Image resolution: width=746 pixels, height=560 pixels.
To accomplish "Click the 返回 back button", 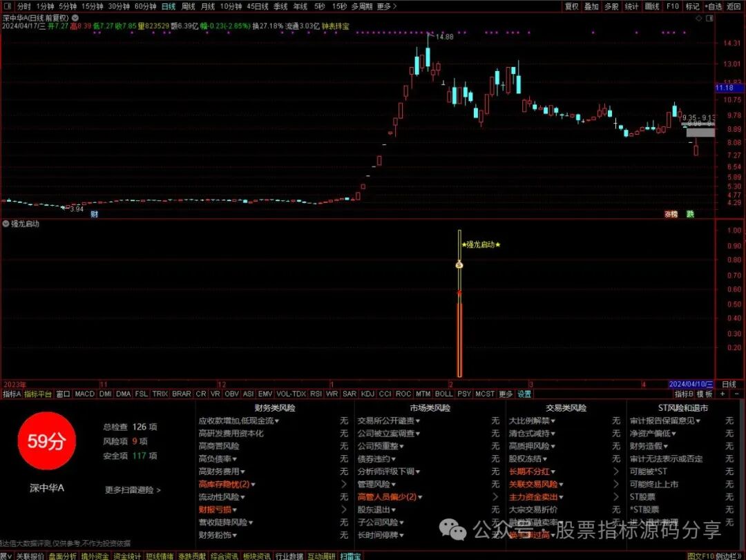I will [734, 6].
